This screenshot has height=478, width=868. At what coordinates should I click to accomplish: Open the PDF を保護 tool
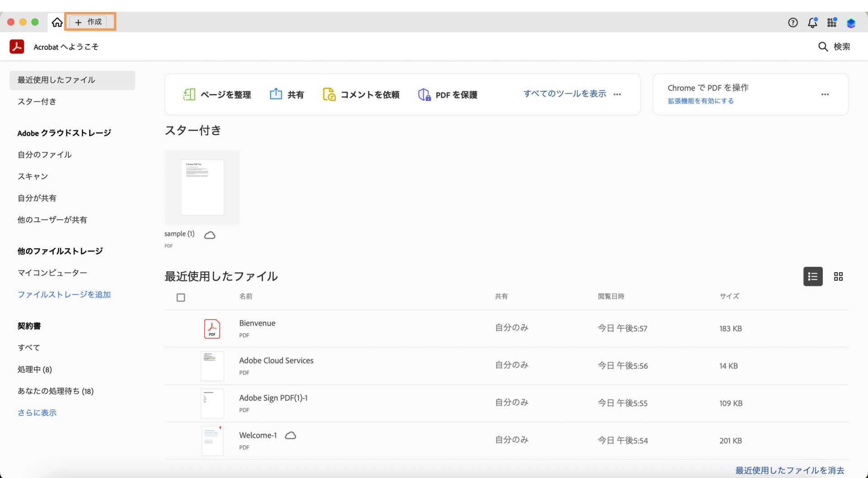tap(448, 95)
